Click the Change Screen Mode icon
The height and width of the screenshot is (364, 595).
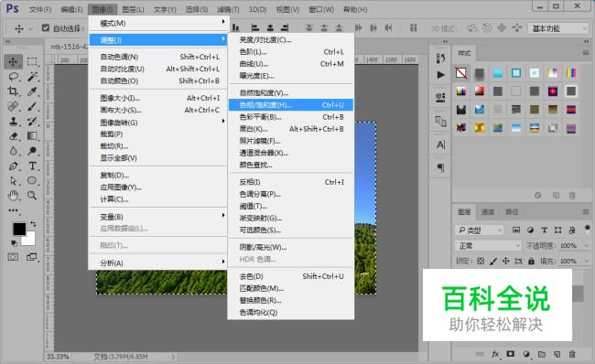32,257
